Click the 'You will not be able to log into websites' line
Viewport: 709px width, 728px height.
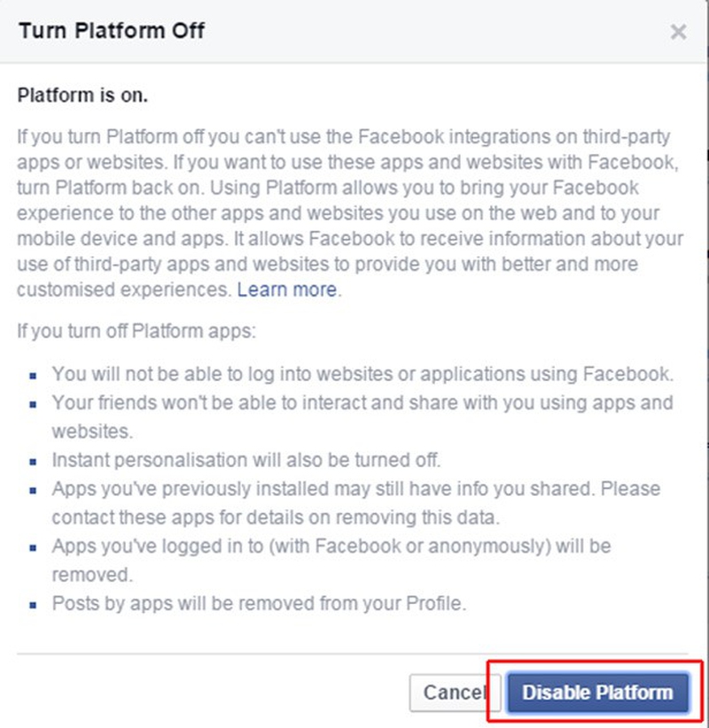coord(362,375)
